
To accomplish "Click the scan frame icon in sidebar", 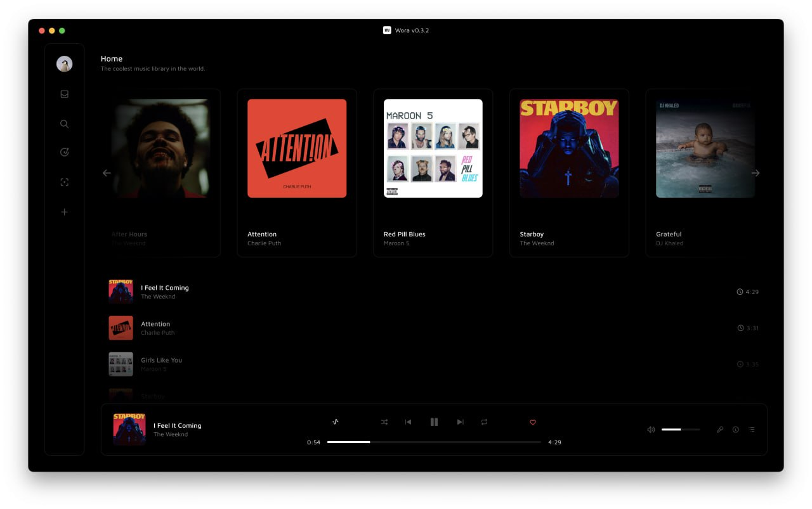I will click(x=64, y=182).
